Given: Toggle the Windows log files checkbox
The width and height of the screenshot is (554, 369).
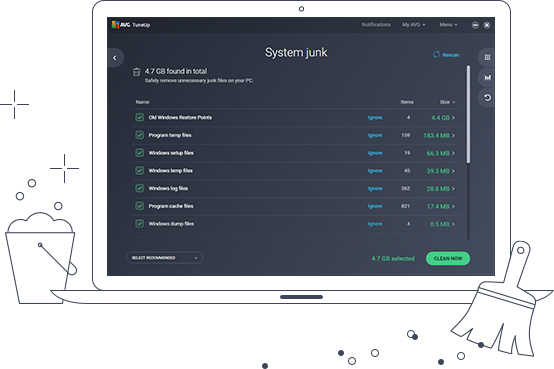Looking at the screenshot, I should click(x=140, y=188).
